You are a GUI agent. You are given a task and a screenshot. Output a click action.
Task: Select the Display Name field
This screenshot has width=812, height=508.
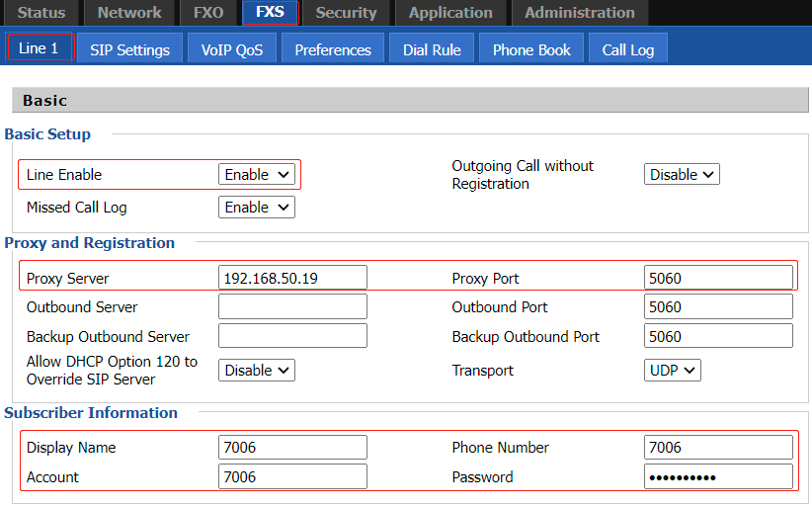pos(292,448)
